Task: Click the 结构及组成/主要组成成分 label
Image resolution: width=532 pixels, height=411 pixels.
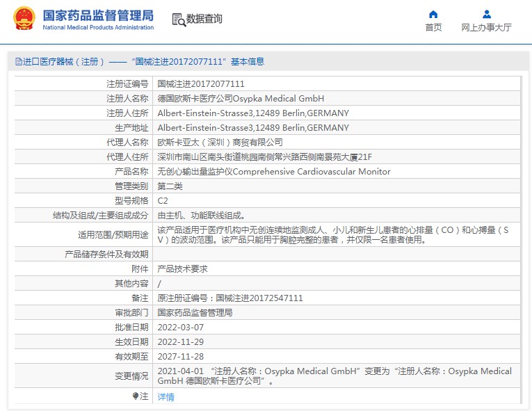Action: click(100, 215)
